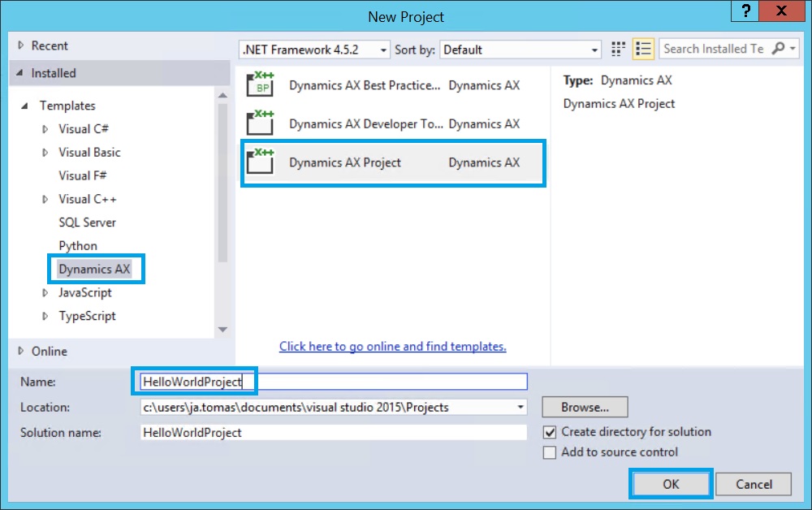Expand the Visual C# node arrow
The height and width of the screenshot is (510, 812).
[45, 129]
